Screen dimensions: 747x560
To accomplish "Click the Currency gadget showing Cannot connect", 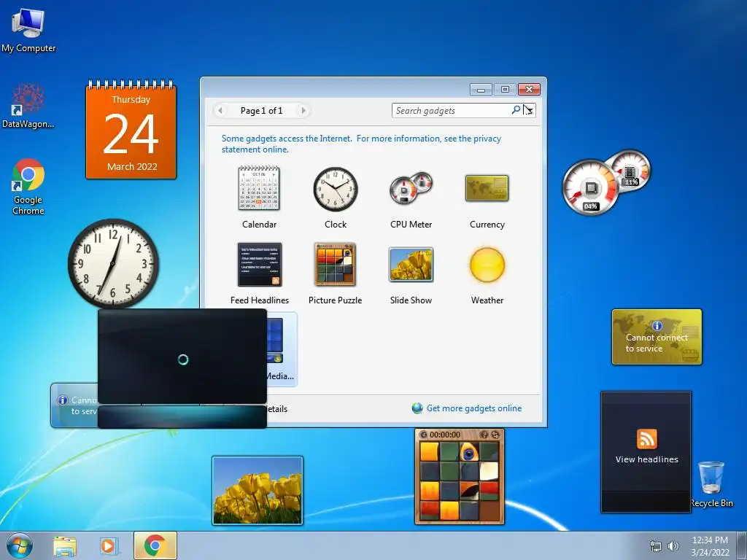I will [657, 337].
